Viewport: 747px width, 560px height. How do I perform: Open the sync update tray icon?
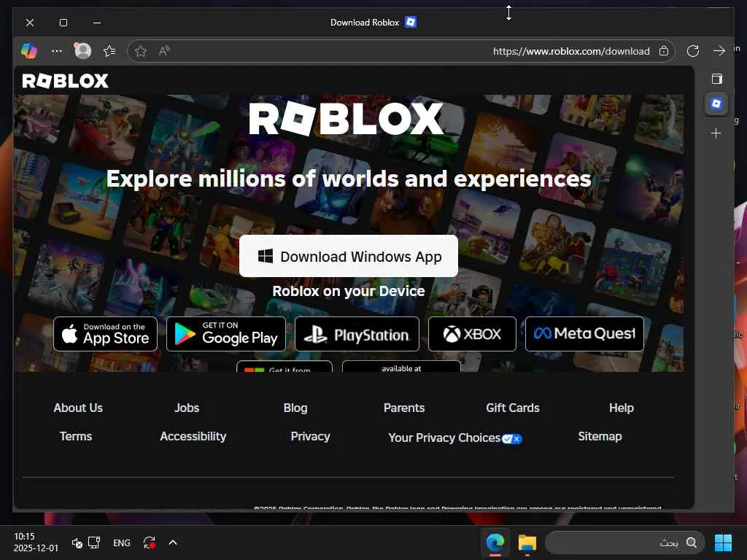click(149, 542)
